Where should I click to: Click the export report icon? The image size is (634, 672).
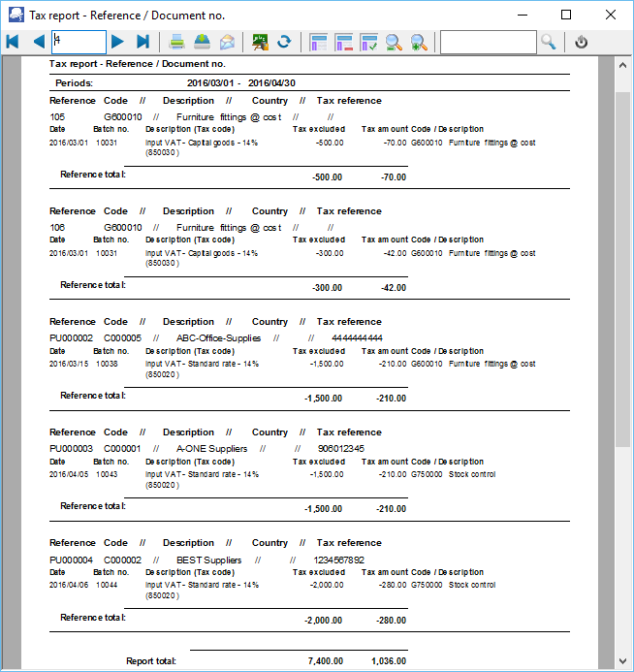(x=260, y=42)
